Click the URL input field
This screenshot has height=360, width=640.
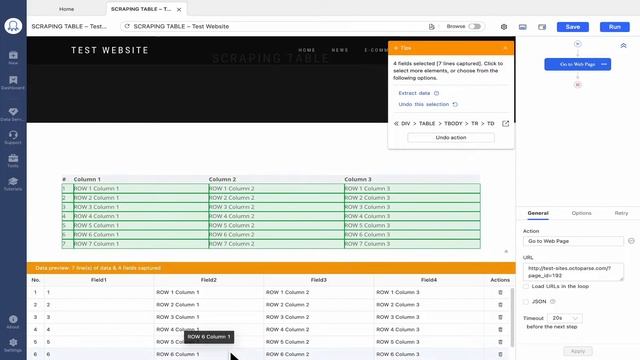(573, 272)
